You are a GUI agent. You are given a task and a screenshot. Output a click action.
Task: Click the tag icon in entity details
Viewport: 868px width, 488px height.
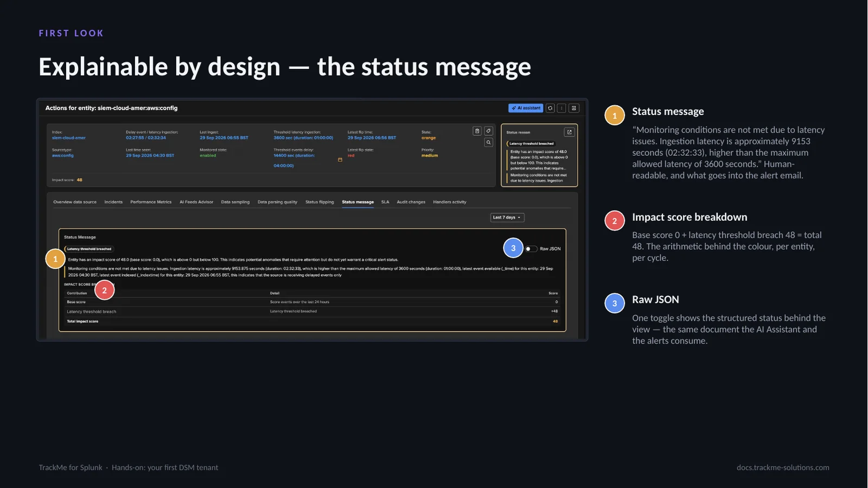pos(488,131)
